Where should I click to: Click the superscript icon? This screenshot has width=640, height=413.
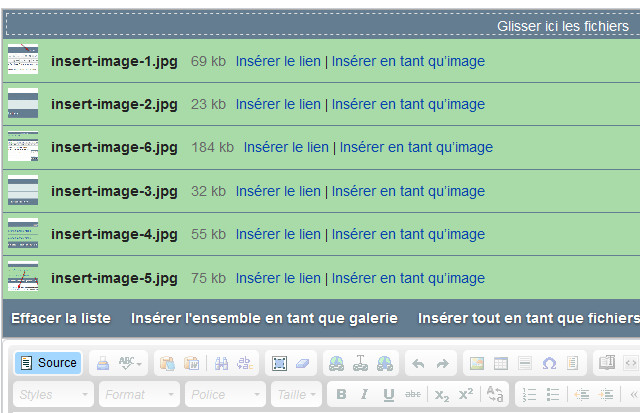(465, 394)
